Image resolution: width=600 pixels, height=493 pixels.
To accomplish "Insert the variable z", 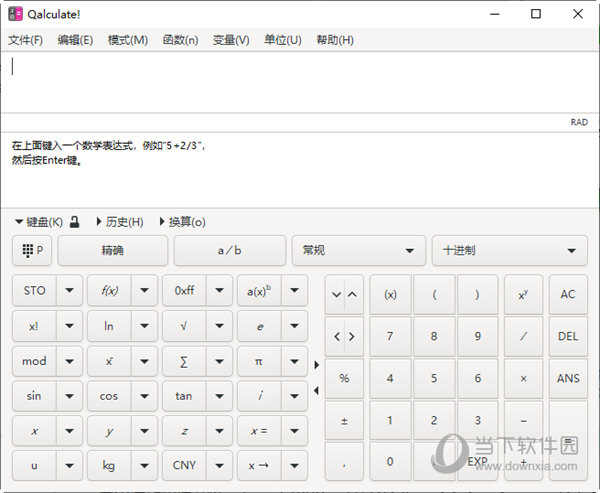I will point(184,431).
